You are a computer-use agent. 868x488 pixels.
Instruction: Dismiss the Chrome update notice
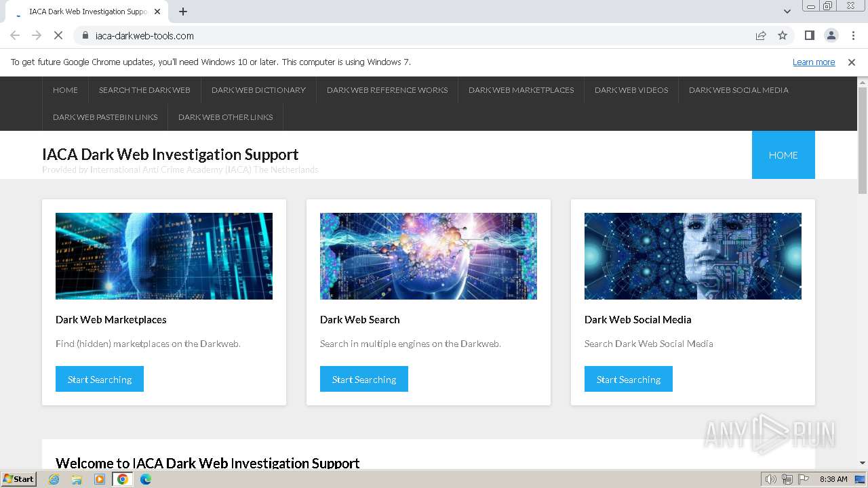(x=852, y=62)
